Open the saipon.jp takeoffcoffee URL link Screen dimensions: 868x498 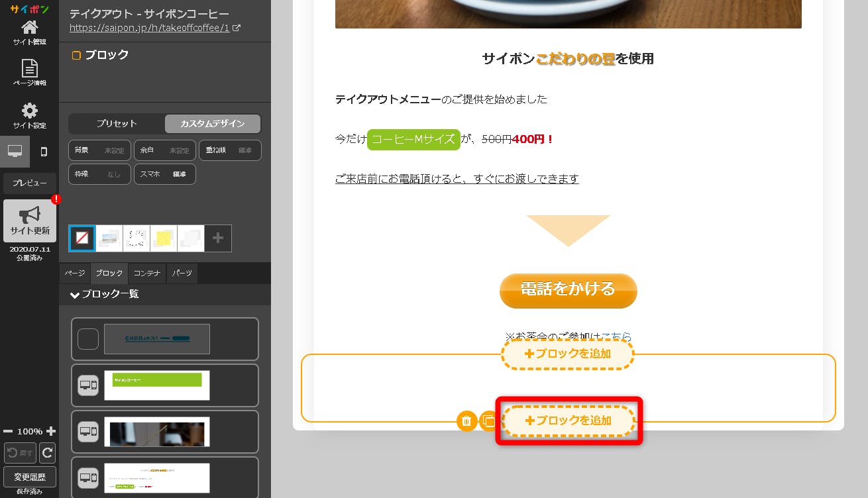(149, 28)
